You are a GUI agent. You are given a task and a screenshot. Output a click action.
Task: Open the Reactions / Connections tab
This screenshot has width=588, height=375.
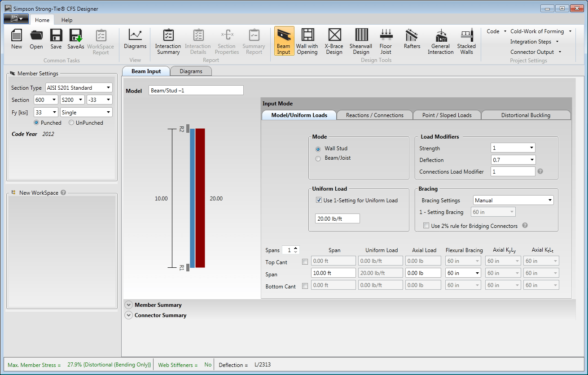click(375, 115)
